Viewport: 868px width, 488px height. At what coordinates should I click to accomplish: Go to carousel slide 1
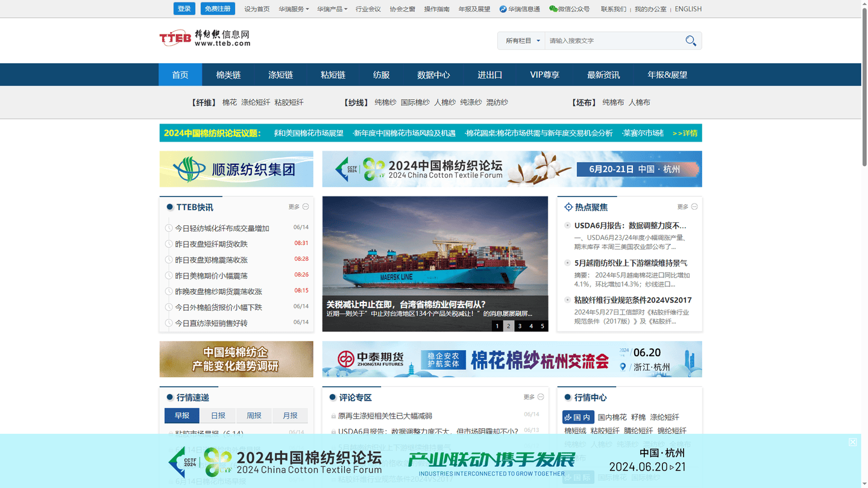click(x=497, y=326)
